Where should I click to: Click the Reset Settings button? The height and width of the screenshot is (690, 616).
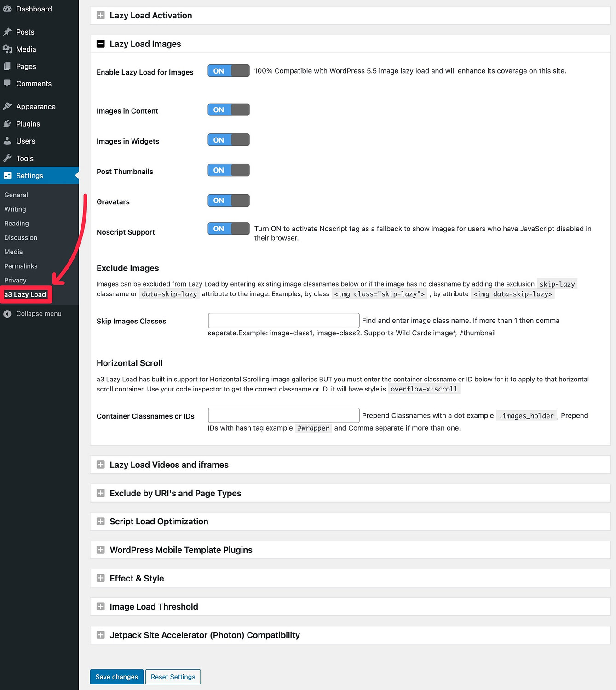173,677
